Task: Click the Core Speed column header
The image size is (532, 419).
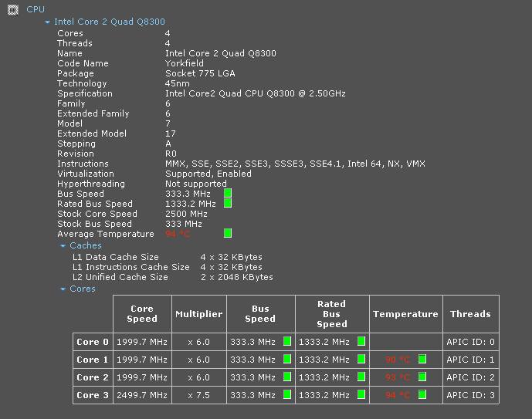Action: coord(142,314)
